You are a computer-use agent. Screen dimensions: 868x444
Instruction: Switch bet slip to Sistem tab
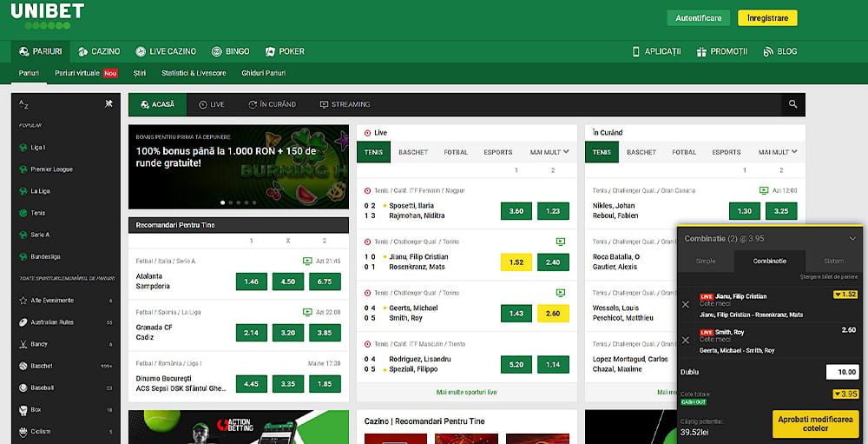point(833,261)
